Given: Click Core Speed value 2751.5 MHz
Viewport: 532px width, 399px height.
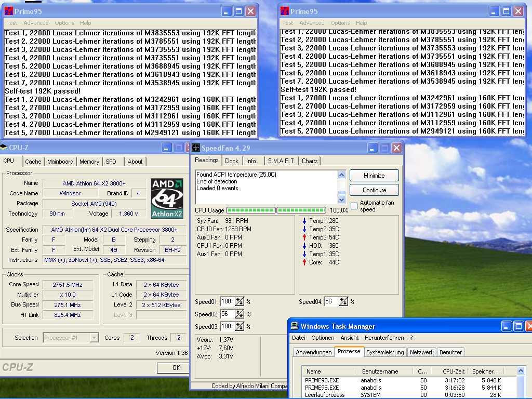Looking at the screenshot, I should (x=68, y=284).
